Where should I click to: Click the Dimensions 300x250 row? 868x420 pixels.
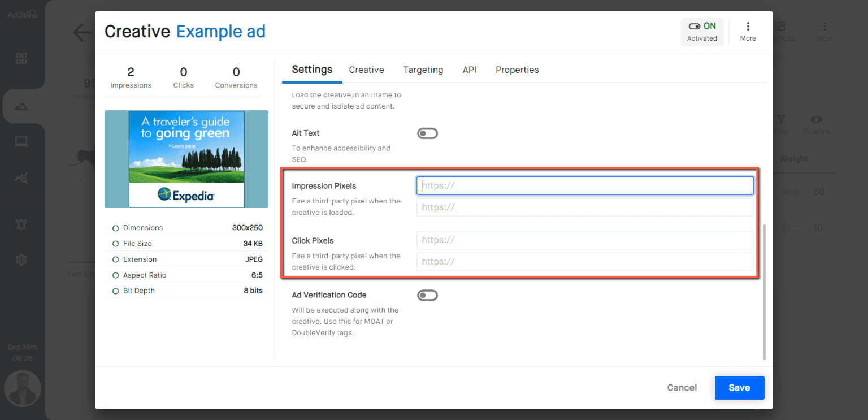tap(186, 228)
